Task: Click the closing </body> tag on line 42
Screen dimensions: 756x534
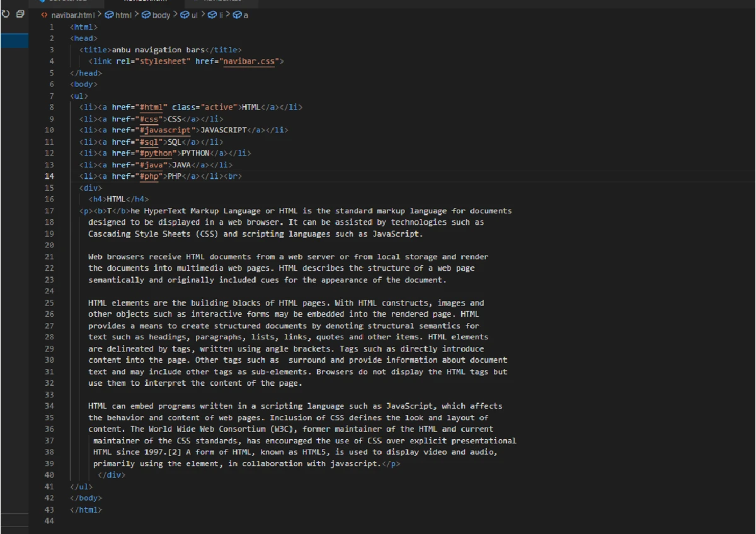Action: coord(86,498)
